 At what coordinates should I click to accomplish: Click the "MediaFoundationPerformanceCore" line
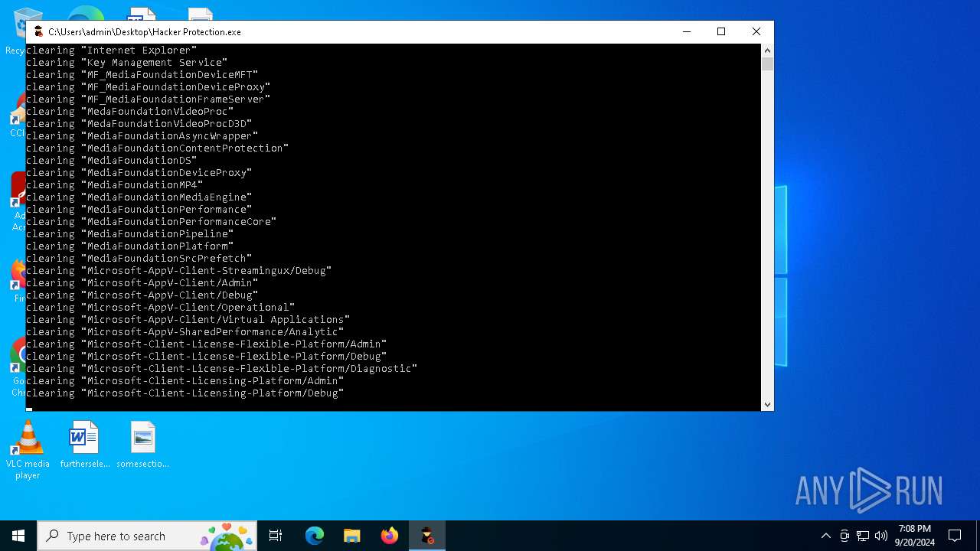152,221
